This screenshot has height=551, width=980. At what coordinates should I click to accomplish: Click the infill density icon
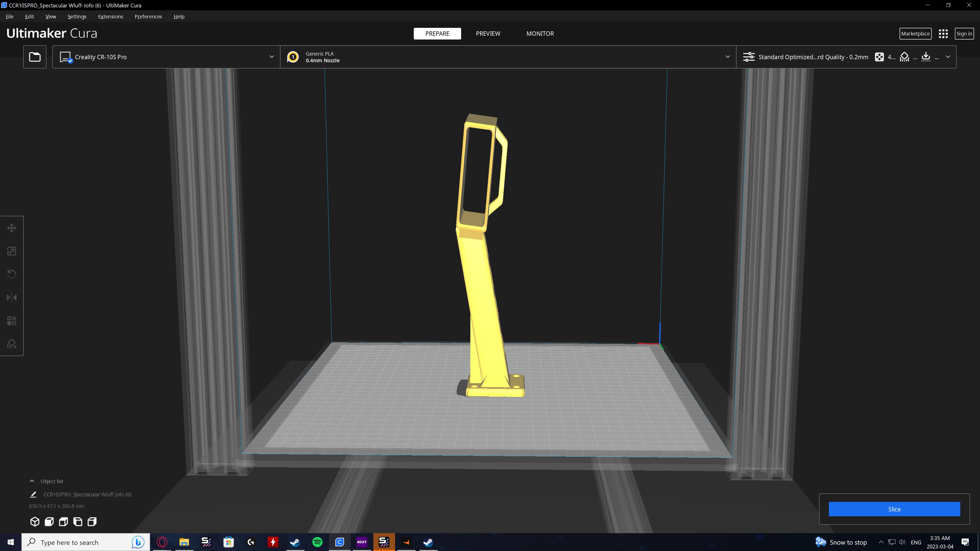879,57
